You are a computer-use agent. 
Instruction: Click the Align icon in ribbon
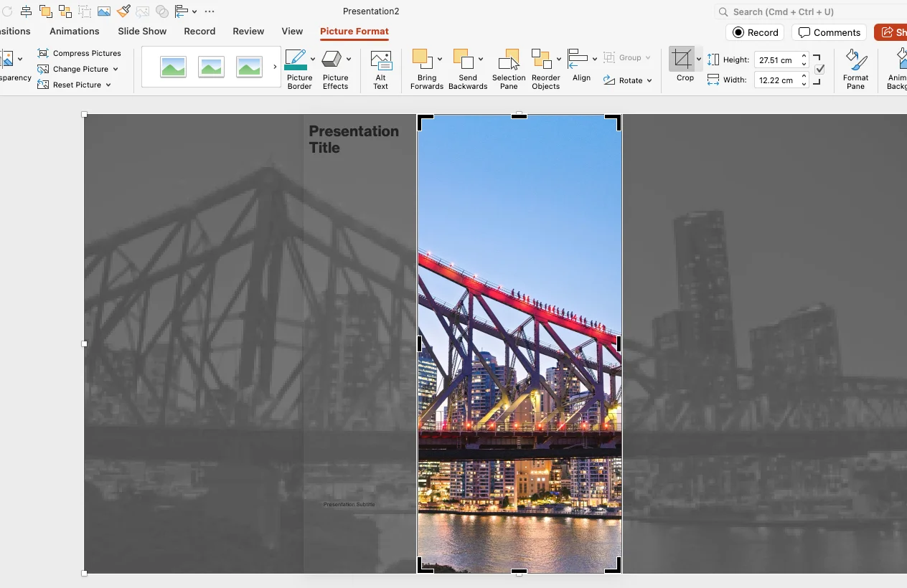pyautogui.click(x=578, y=60)
